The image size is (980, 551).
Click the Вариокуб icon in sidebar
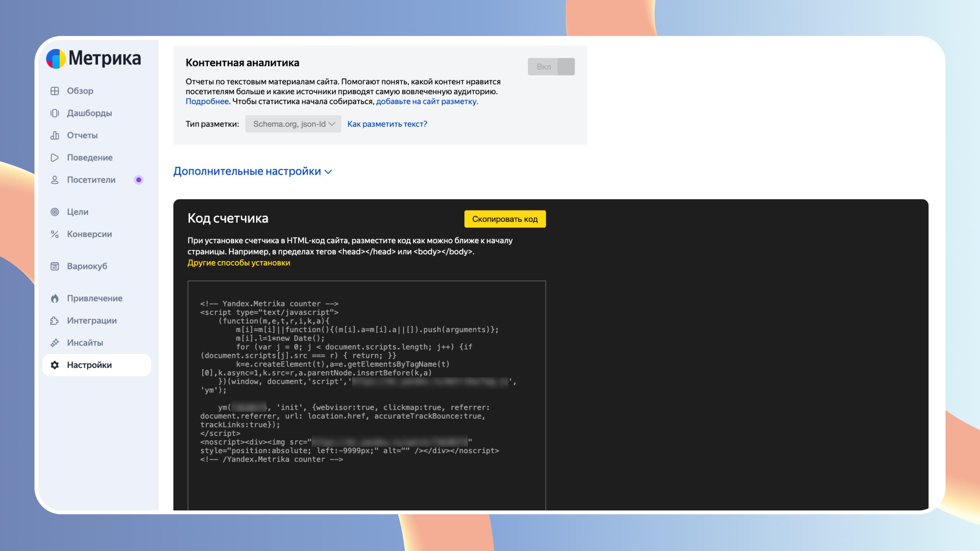tap(55, 266)
